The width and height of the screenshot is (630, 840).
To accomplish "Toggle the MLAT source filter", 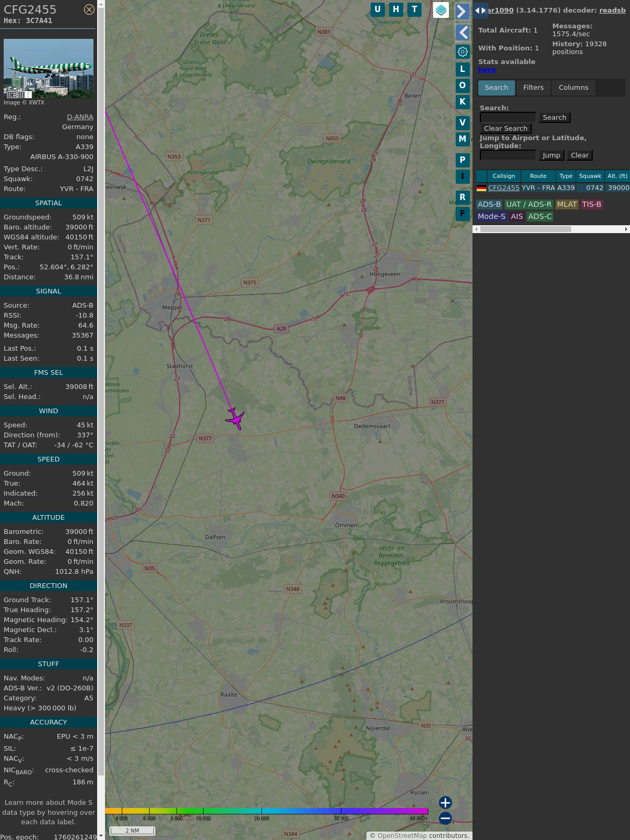I will click(x=566, y=204).
